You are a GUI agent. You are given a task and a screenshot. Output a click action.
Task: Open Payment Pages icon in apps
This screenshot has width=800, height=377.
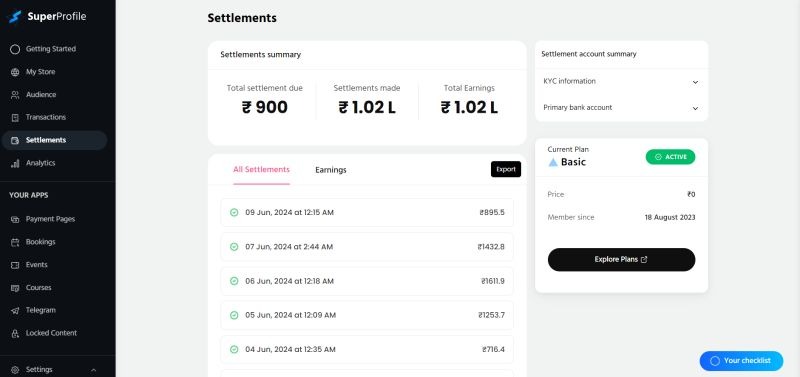(15, 219)
